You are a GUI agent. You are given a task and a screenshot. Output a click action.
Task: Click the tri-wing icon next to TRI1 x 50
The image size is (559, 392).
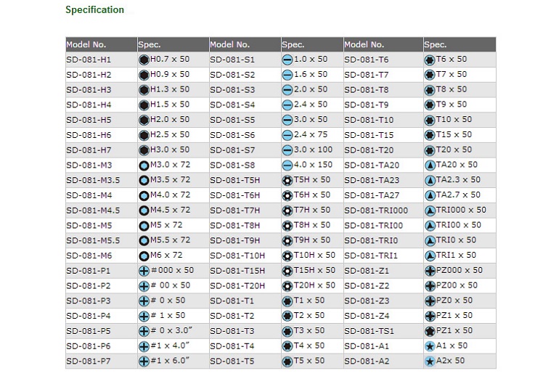[x=430, y=256]
